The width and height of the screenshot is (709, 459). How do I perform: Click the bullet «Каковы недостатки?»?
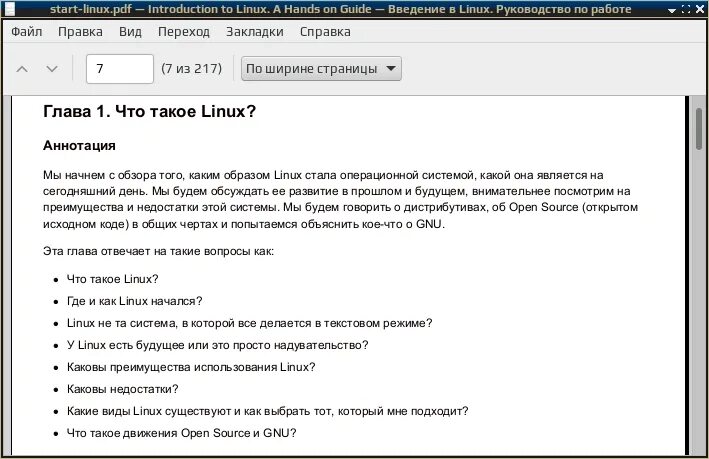click(123, 389)
